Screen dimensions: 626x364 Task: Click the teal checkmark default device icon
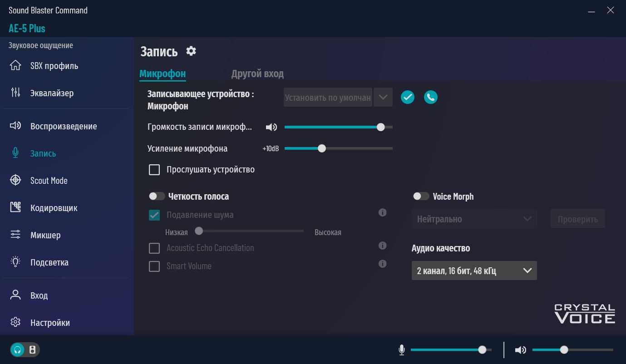[x=408, y=97]
